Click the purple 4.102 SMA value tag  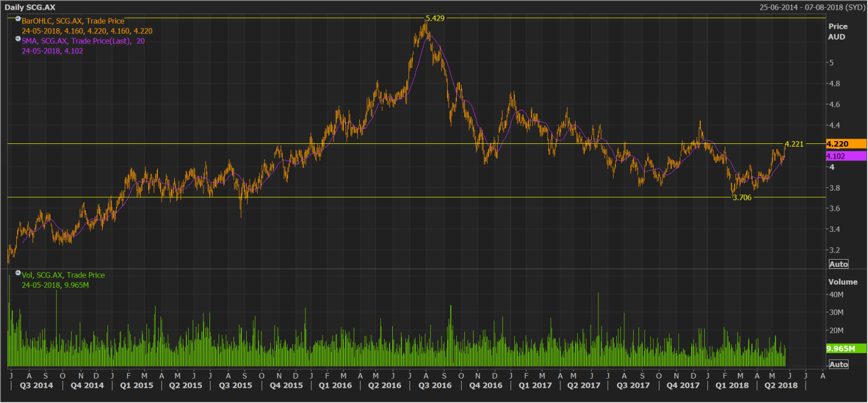[x=846, y=156]
